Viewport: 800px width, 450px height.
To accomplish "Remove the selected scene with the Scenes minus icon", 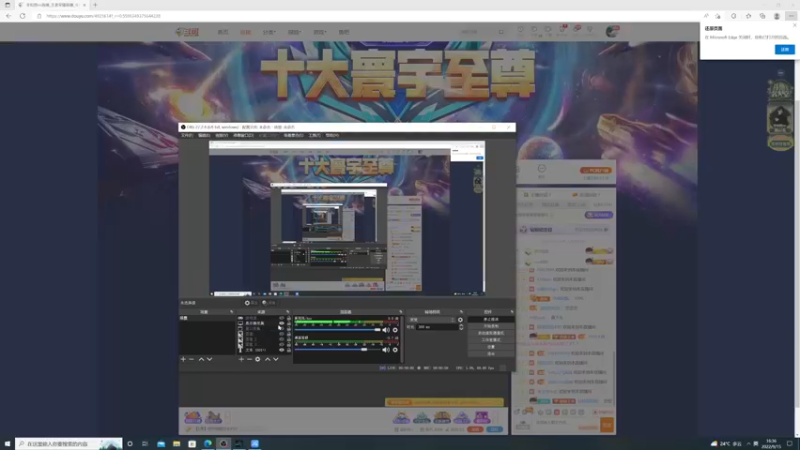I will [x=192, y=359].
